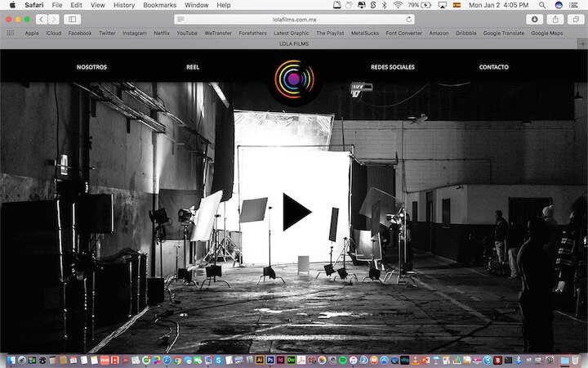Reload the page in the address bar
The width and height of the screenshot is (588, 368).
pyautogui.click(x=408, y=19)
